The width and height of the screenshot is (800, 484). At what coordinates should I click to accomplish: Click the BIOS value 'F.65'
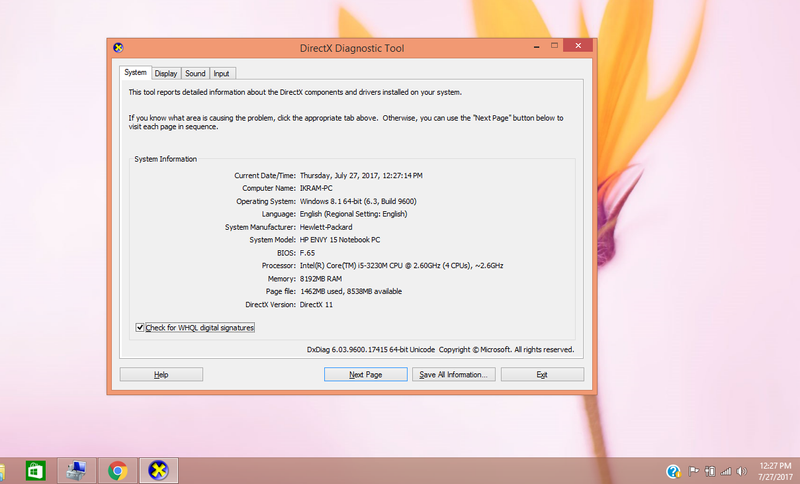coord(307,253)
